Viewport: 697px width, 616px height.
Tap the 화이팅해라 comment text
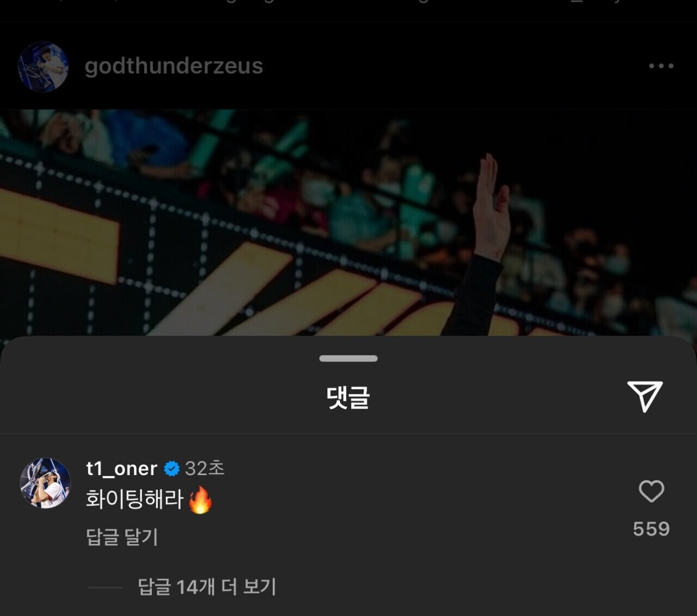pyautogui.click(x=134, y=500)
